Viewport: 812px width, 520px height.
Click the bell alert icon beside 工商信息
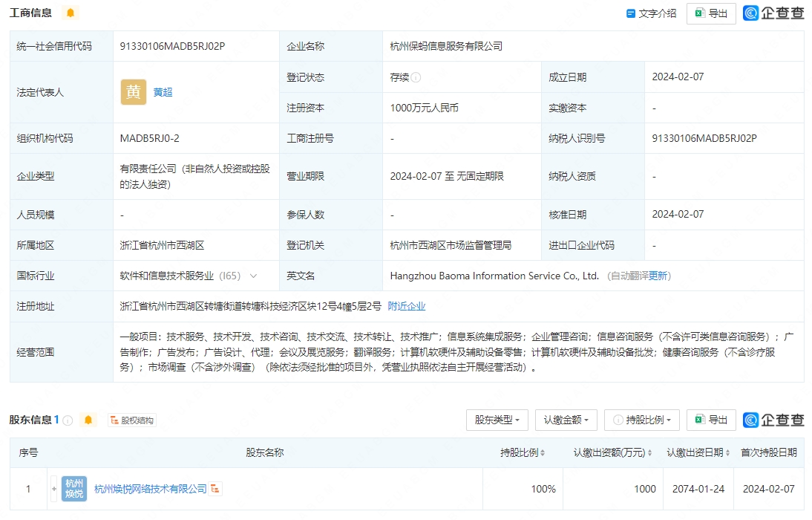pyautogui.click(x=71, y=13)
